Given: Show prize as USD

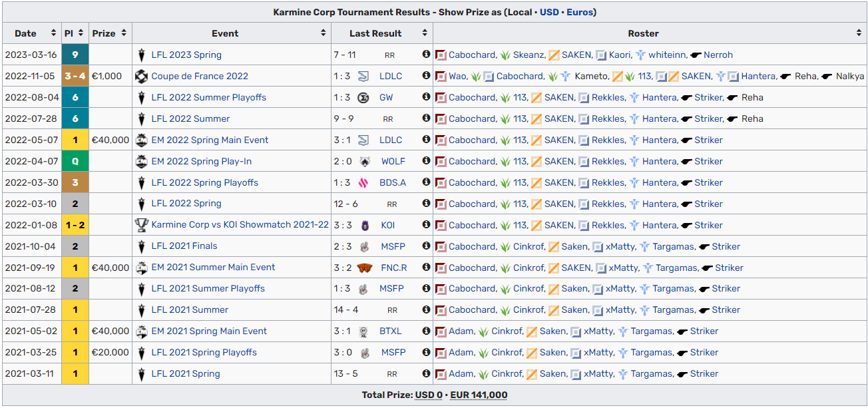Looking at the screenshot, I should pyautogui.click(x=549, y=12).
